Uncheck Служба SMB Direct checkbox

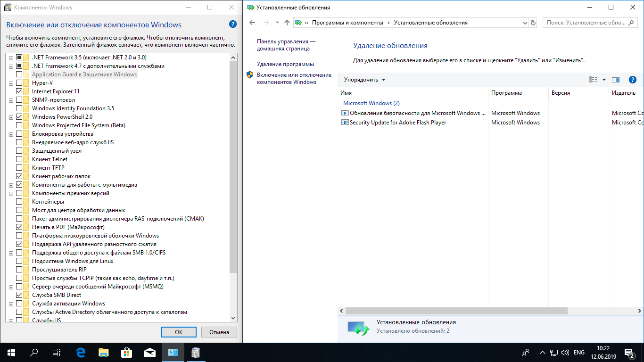(19, 295)
